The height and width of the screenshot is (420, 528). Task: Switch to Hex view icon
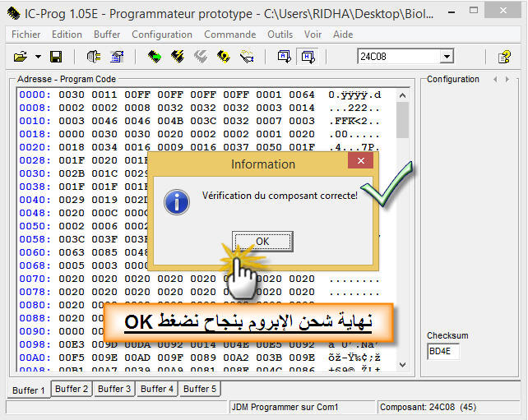308,57
